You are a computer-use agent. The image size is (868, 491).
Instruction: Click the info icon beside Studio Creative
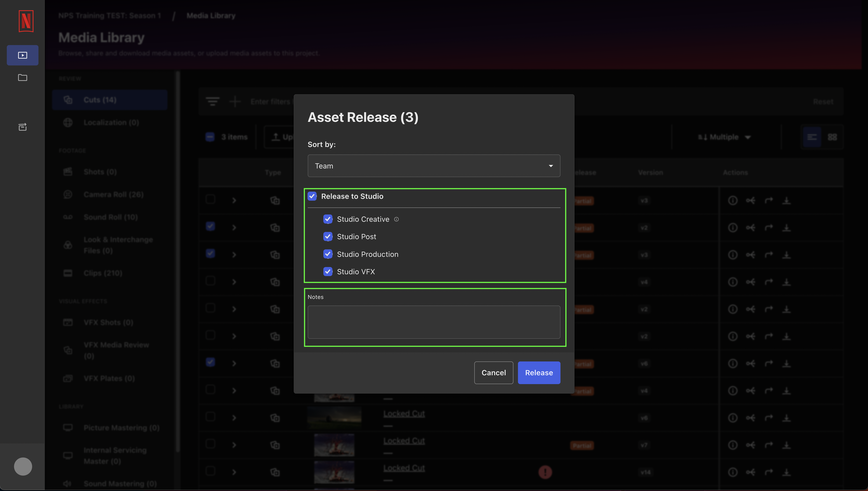[396, 219]
